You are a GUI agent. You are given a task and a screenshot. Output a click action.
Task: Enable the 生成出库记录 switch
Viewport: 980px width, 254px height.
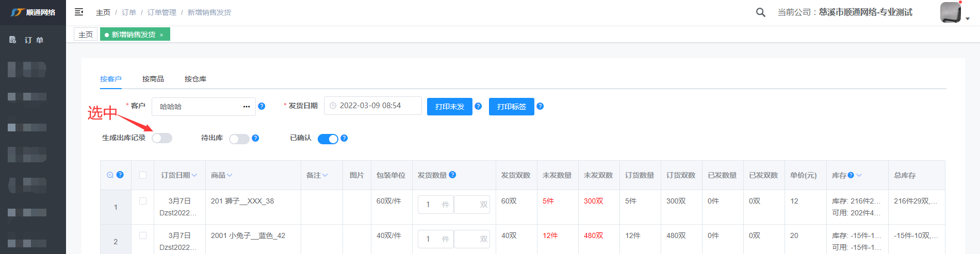(162, 138)
